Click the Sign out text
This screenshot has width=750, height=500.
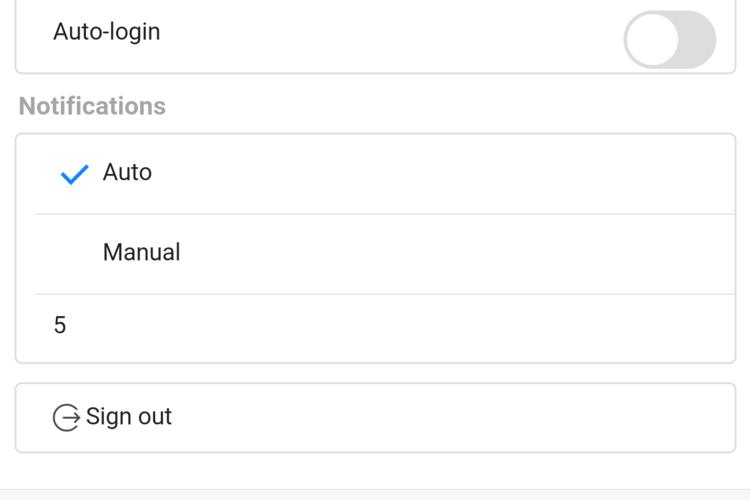(x=128, y=417)
